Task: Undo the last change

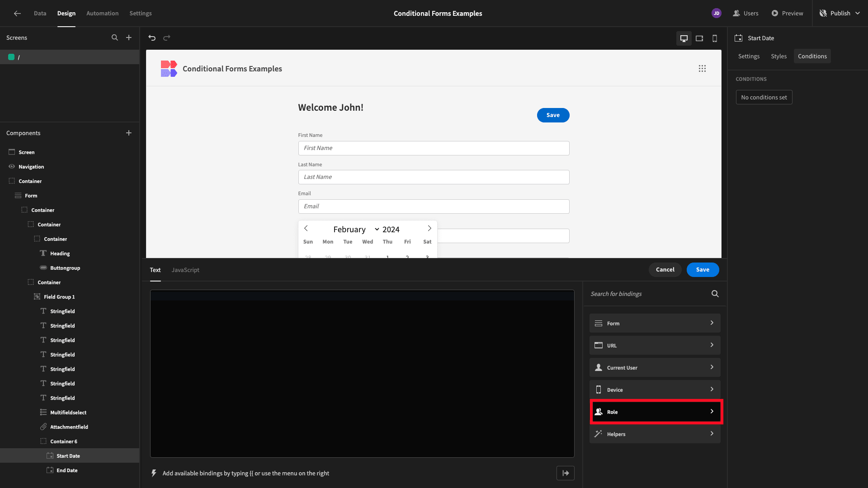Action: 152,38
